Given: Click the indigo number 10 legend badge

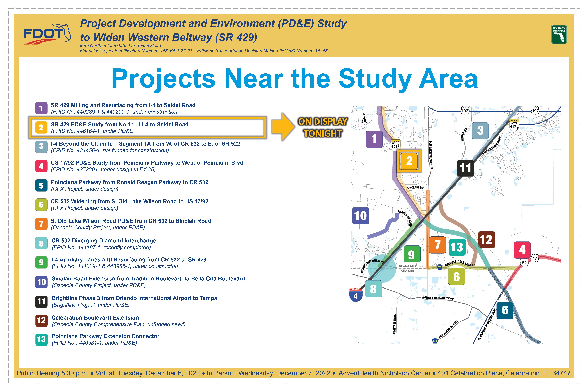Looking at the screenshot, I should tap(41, 282).
